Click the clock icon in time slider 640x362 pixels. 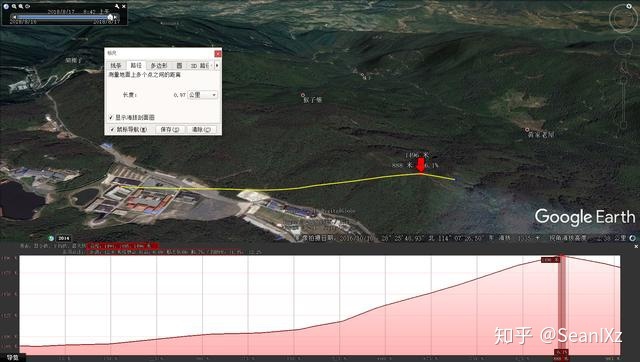(x=6, y=6)
